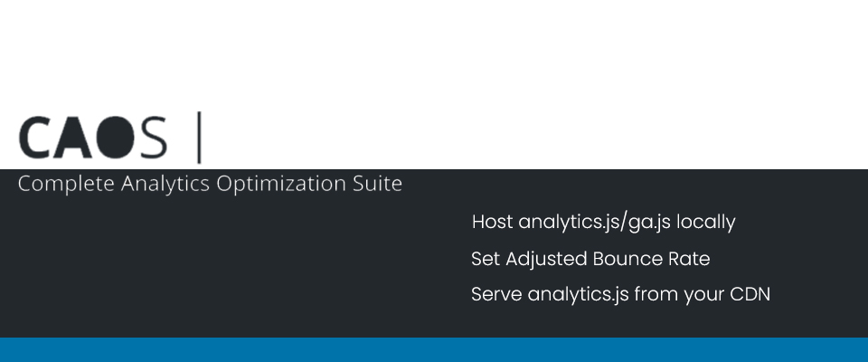Image resolution: width=868 pixels, height=362 pixels.
Task: Click the word CDN in the last feature line
Action: pos(750,294)
